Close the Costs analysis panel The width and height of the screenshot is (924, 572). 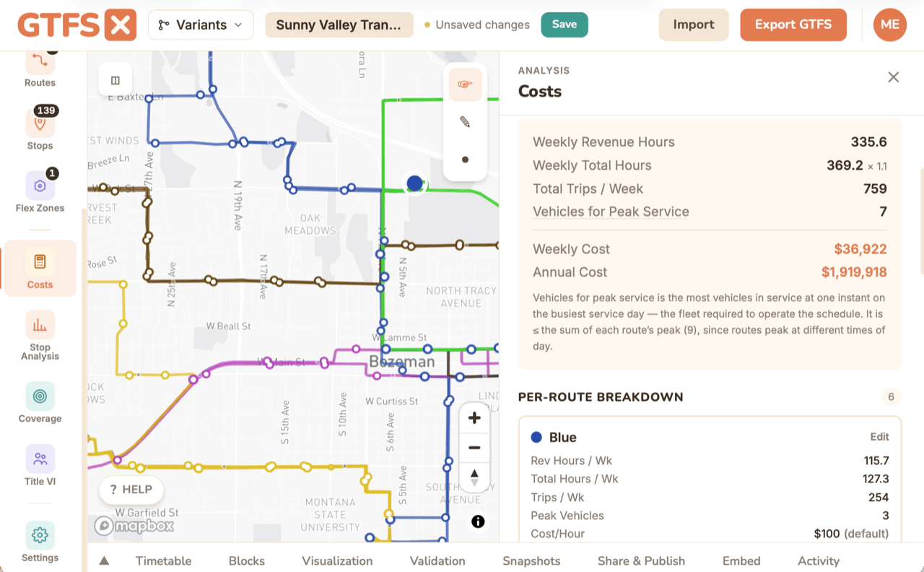893,77
